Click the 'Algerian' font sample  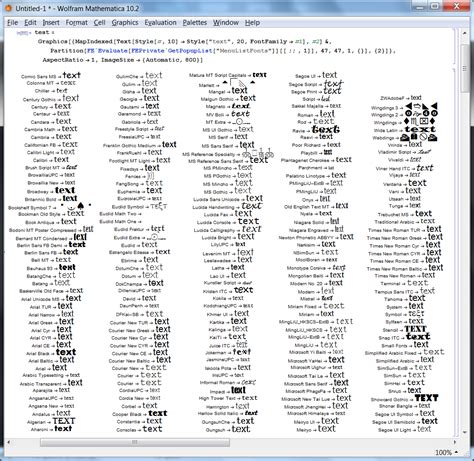pos(51,421)
